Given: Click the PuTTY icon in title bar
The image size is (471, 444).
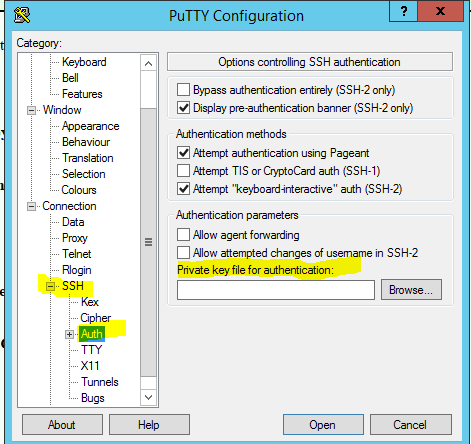Looking at the screenshot, I should click(x=22, y=15).
